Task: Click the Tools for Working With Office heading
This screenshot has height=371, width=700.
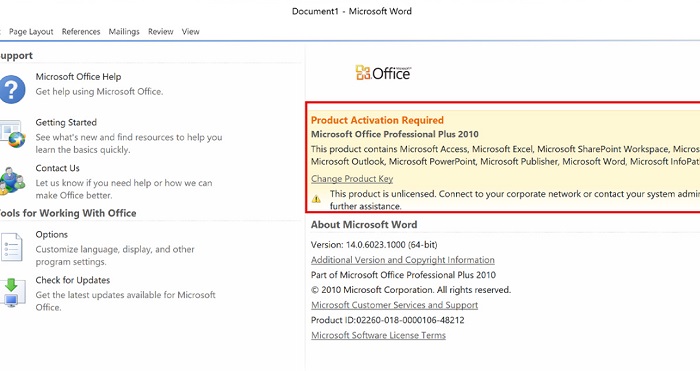Action: point(67,213)
